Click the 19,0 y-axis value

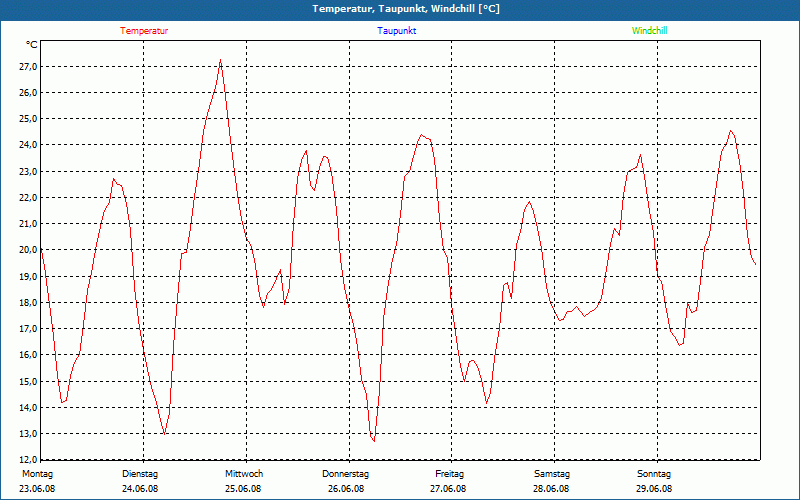tap(29, 276)
